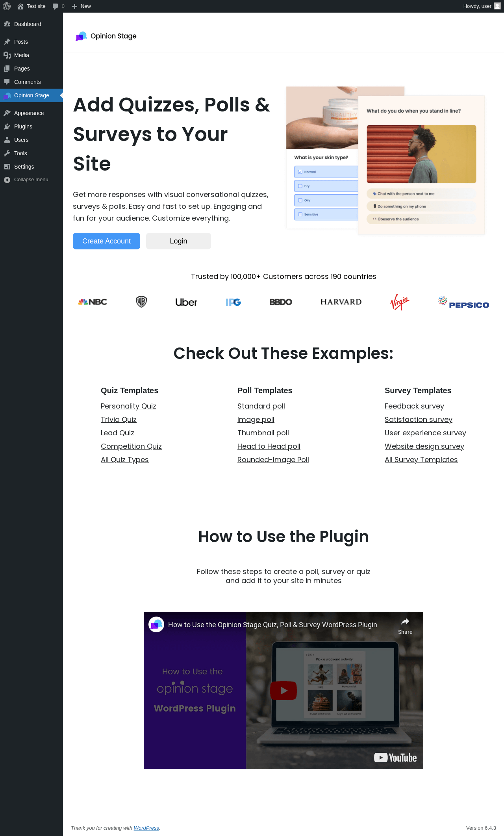Click the Virgin logo
Image resolution: width=504 pixels, height=836 pixels.
pos(400,302)
